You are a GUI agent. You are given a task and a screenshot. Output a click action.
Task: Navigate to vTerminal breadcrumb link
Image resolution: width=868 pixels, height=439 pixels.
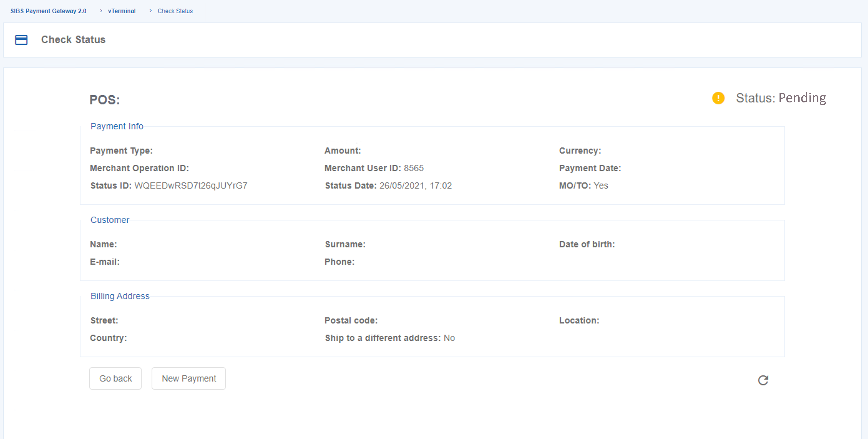tap(122, 11)
